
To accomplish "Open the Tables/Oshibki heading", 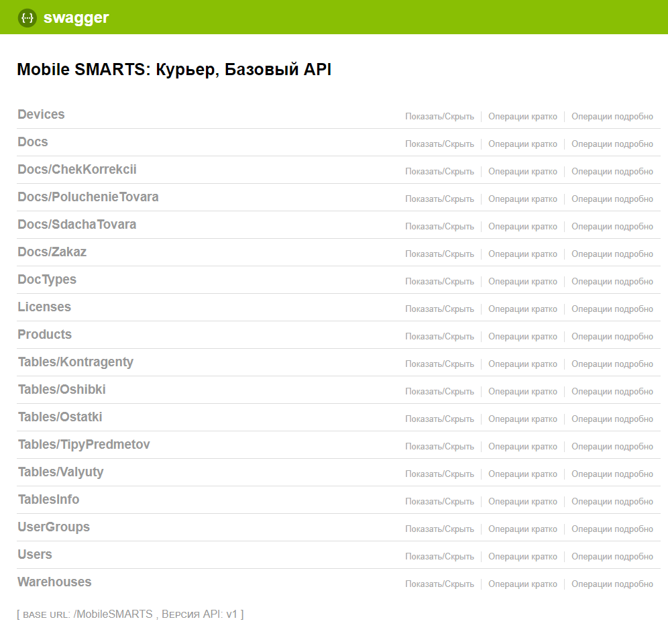I will tap(62, 390).
